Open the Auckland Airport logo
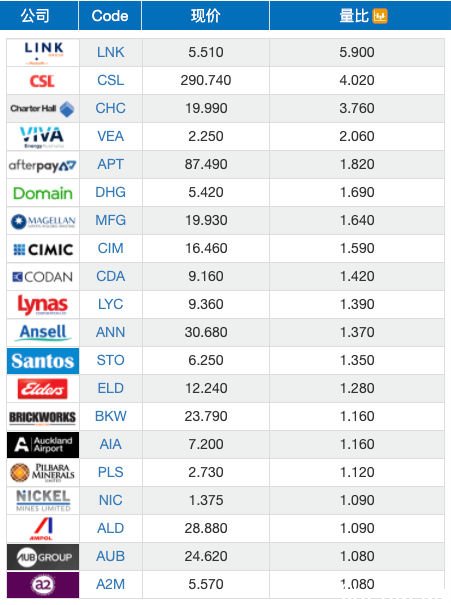Image resolution: width=451 pixels, height=605 pixels. (43, 445)
